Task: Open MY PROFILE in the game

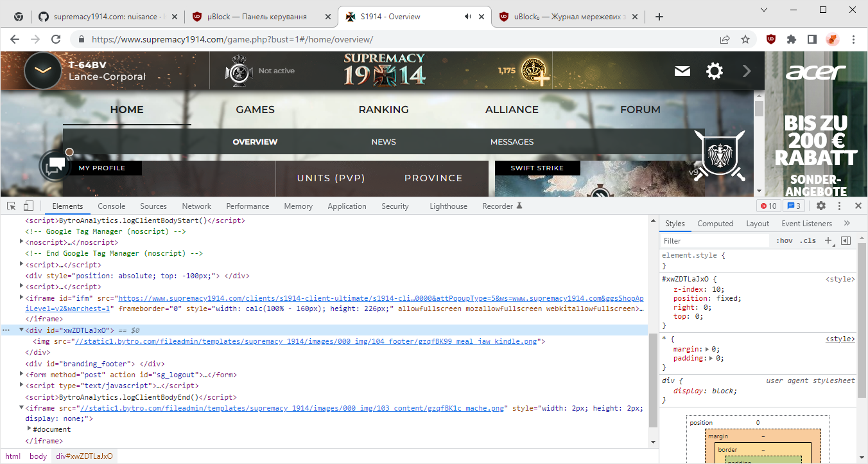Action: coord(103,167)
